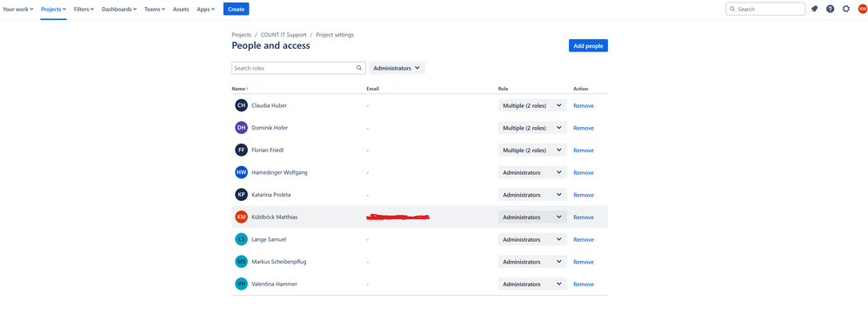The height and width of the screenshot is (328, 868).
Task: Click the top Search field
Action: point(765,9)
